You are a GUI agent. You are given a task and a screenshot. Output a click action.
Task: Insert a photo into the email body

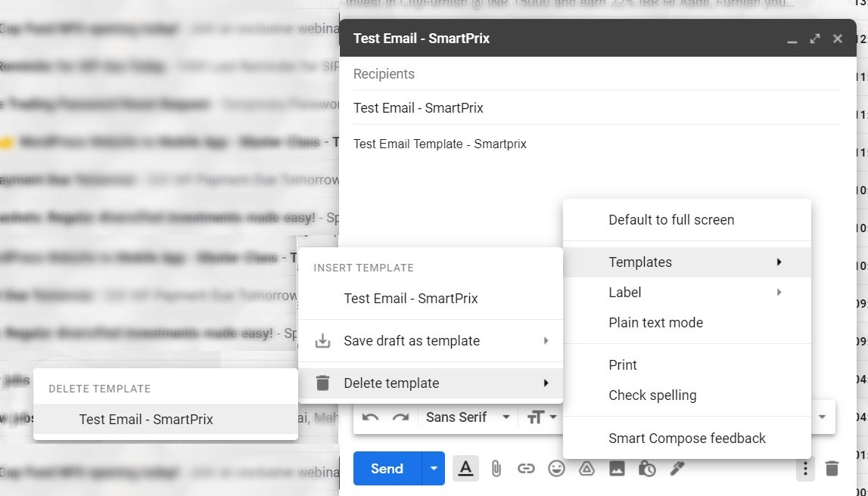pos(617,468)
